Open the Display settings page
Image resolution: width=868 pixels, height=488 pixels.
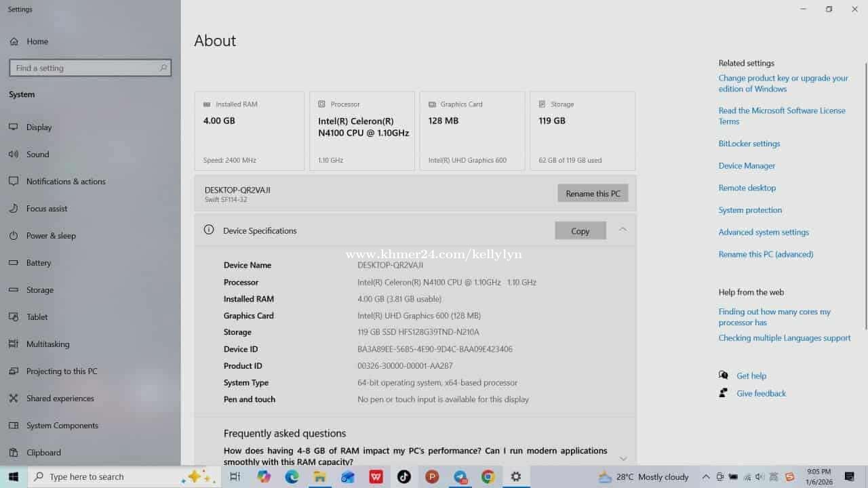39,127
